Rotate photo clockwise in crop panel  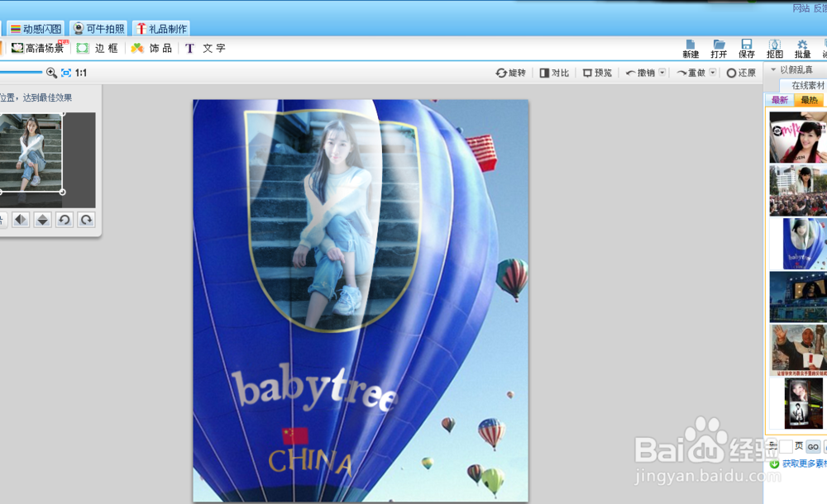87,219
